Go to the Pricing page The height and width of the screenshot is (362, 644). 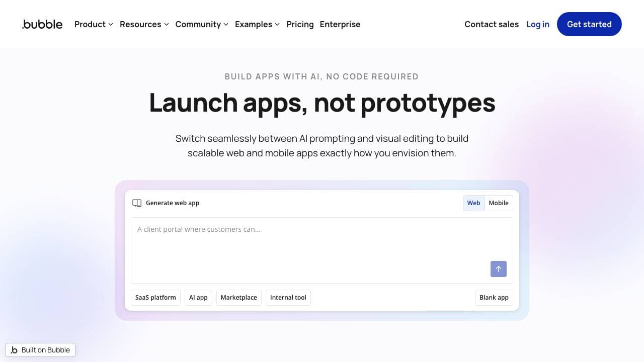[300, 24]
